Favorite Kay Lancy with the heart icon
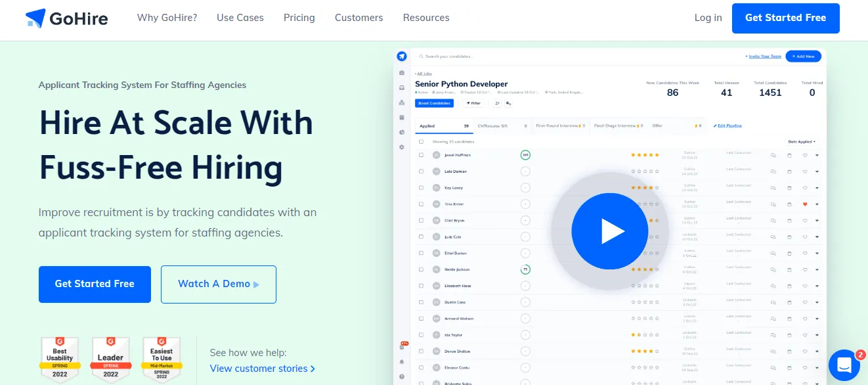 (x=805, y=188)
